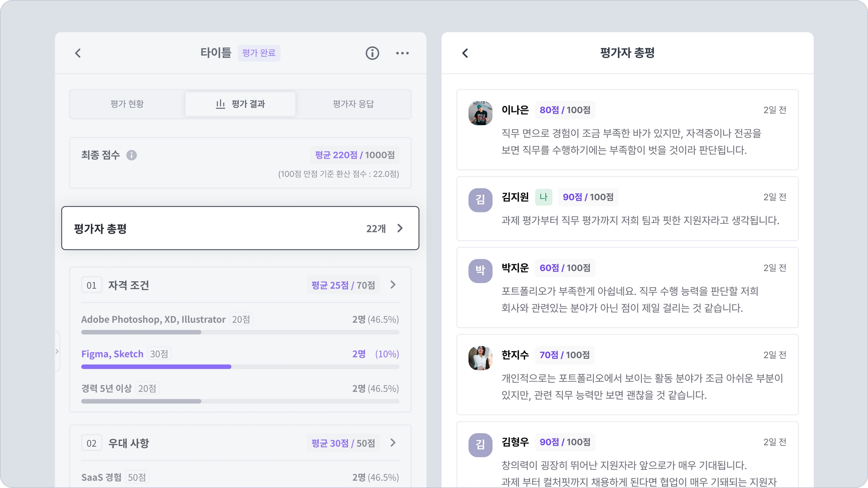
Task: Select the 평가 결과 tab
Action: click(240, 104)
